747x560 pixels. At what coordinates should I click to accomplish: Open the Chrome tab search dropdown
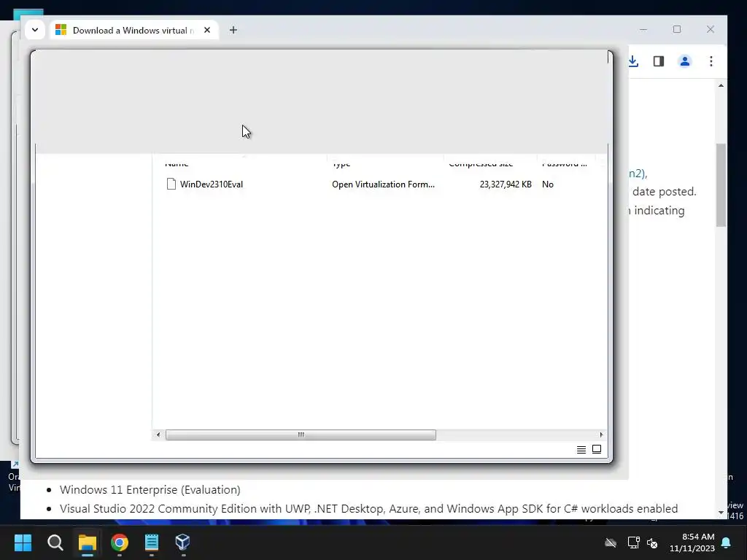(x=35, y=30)
